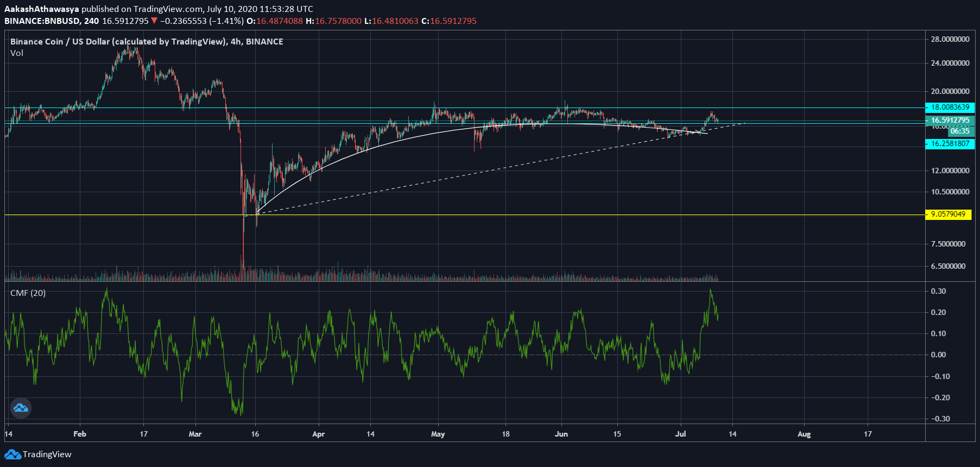Screen dimensions: 980x467
Task: Click the 0.10 CMF axis label
Action: tap(938, 333)
